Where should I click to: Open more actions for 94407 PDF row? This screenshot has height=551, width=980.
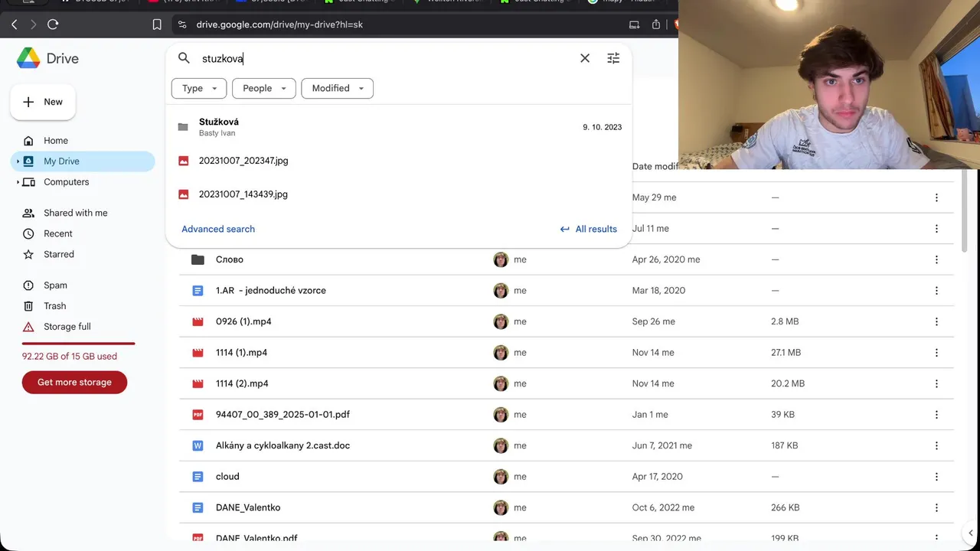coord(936,415)
